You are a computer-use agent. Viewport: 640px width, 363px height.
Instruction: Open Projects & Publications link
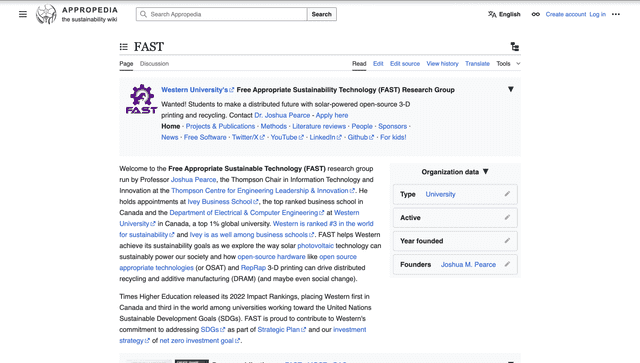click(220, 127)
